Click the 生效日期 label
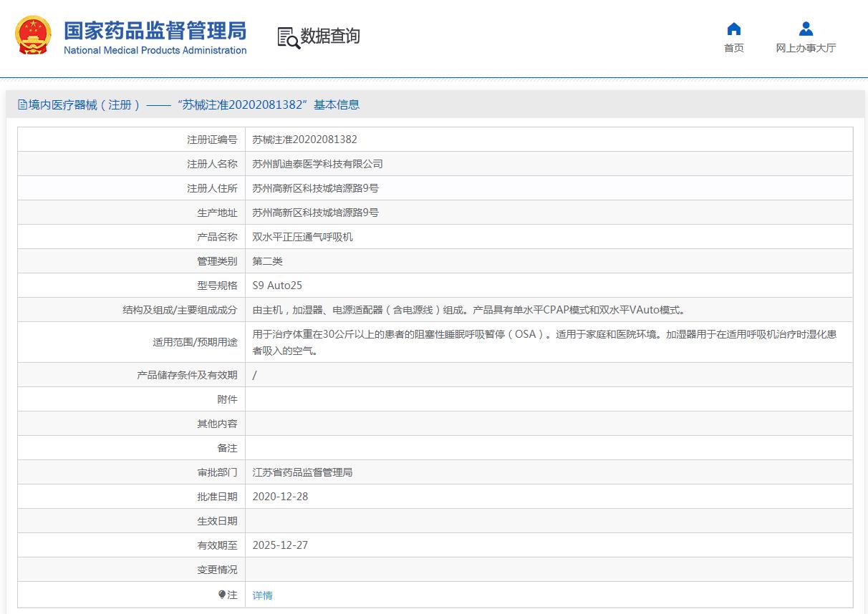 pos(217,521)
